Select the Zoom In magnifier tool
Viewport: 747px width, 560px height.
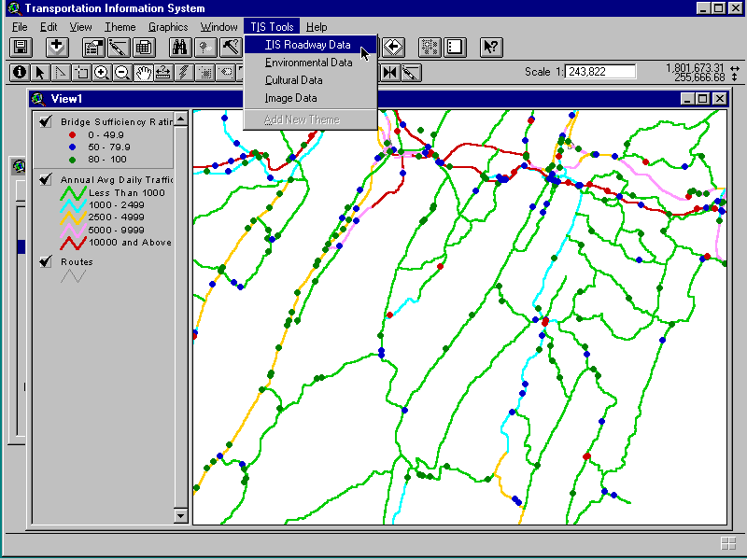[x=102, y=72]
